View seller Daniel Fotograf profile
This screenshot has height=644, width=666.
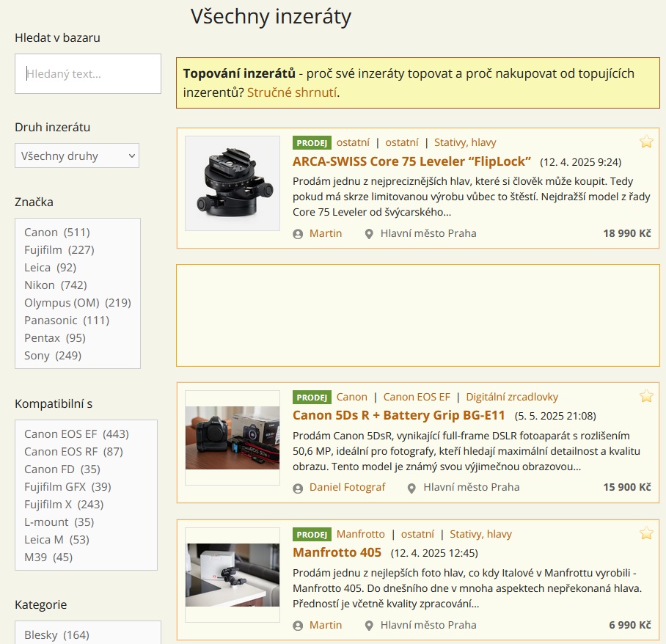click(x=347, y=487)
